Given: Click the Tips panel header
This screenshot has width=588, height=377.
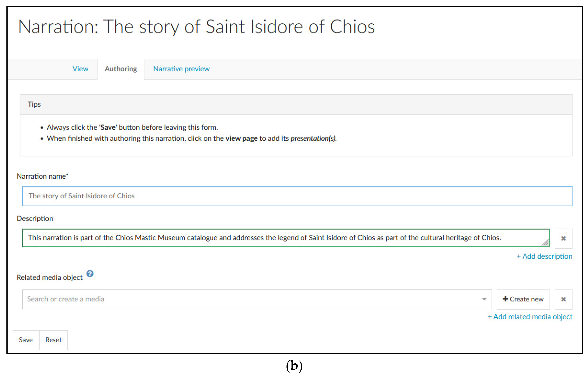Looking at the screenshot, I should [x=296, y=104].
